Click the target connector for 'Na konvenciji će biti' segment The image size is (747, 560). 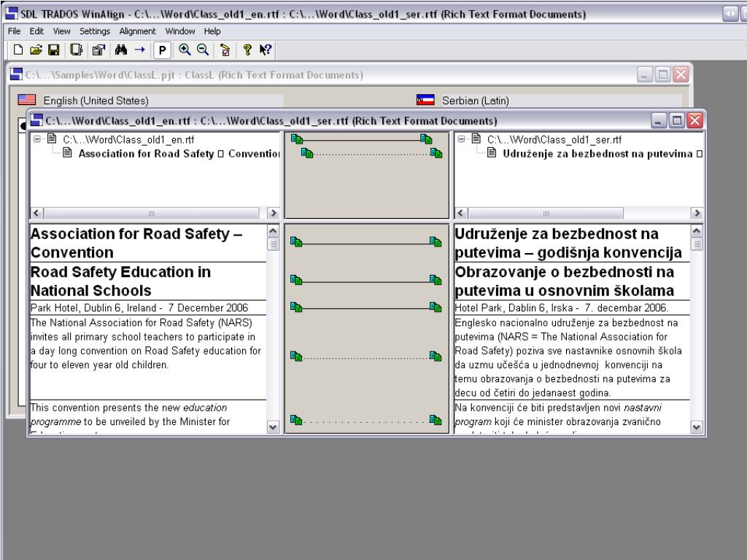coord(436,420)
